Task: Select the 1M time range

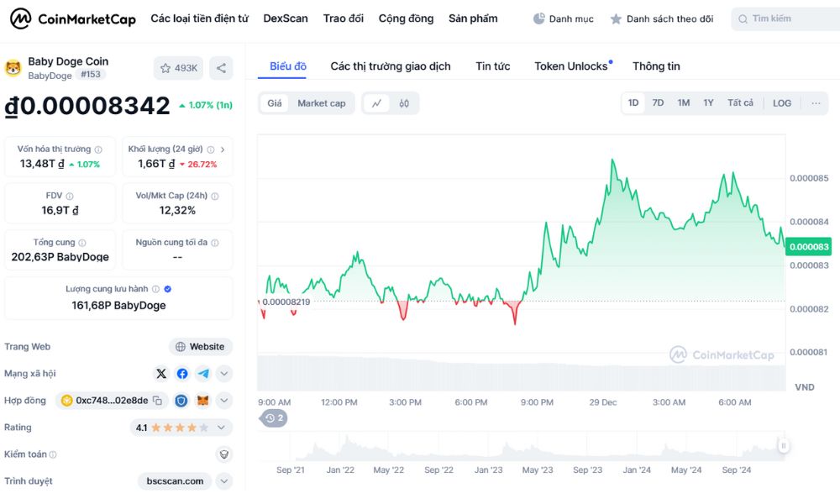Action: (x=684, y=102)
